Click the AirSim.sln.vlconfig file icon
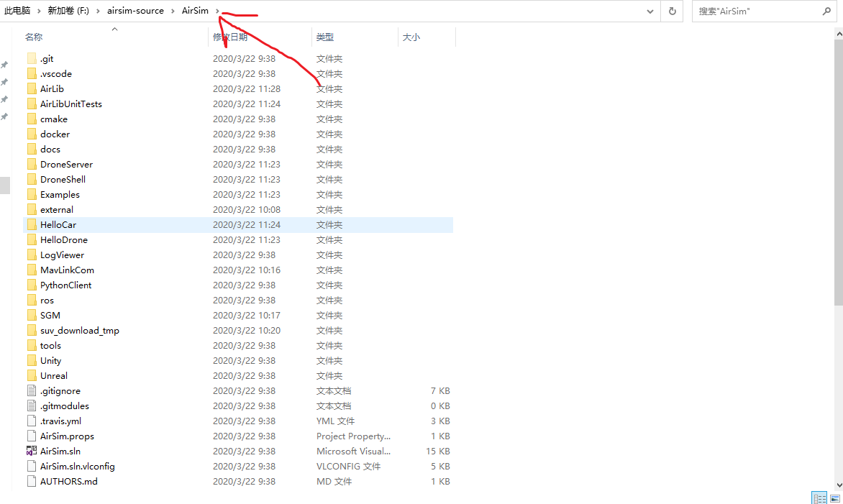The width and height of the screenshot is (843, 504). click(32, 466)
